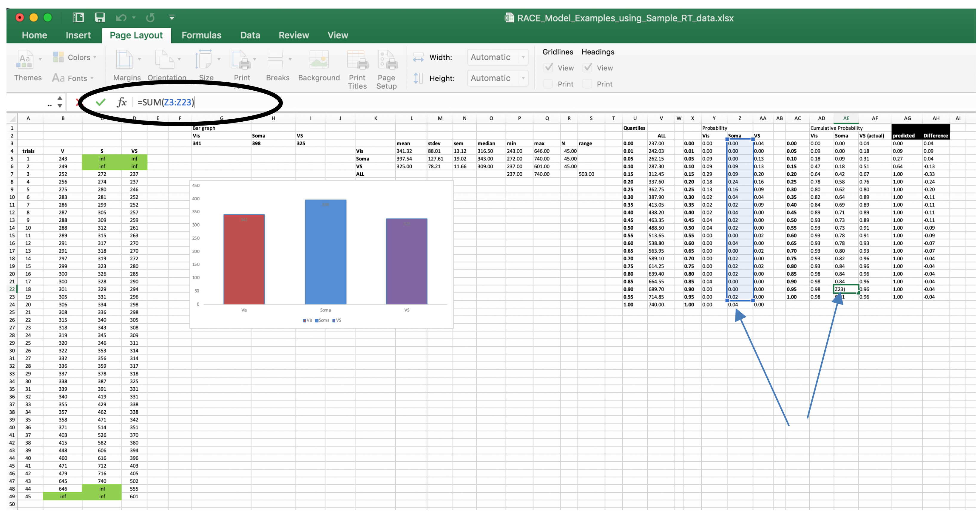Image resolution: width=980 pixels, height=518 pixels.
Task: Expand the Width Automatic dropdown
Action: click(523, 57)
